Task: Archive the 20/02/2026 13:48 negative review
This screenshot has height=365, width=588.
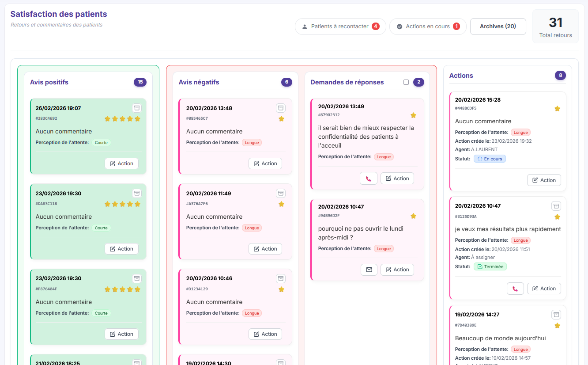Action: click(x=281, y=107)
